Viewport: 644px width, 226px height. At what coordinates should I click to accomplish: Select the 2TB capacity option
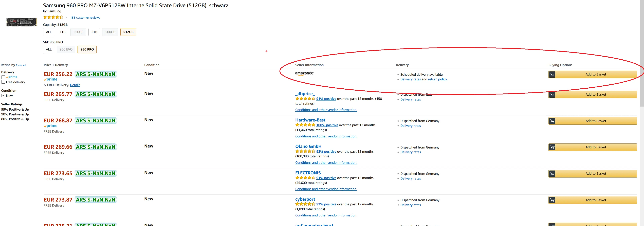click(x=94, y=32)
